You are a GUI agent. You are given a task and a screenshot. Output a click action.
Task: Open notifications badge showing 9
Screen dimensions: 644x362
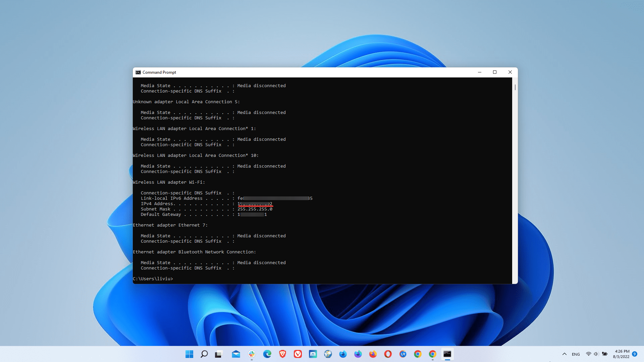(635, 354)
